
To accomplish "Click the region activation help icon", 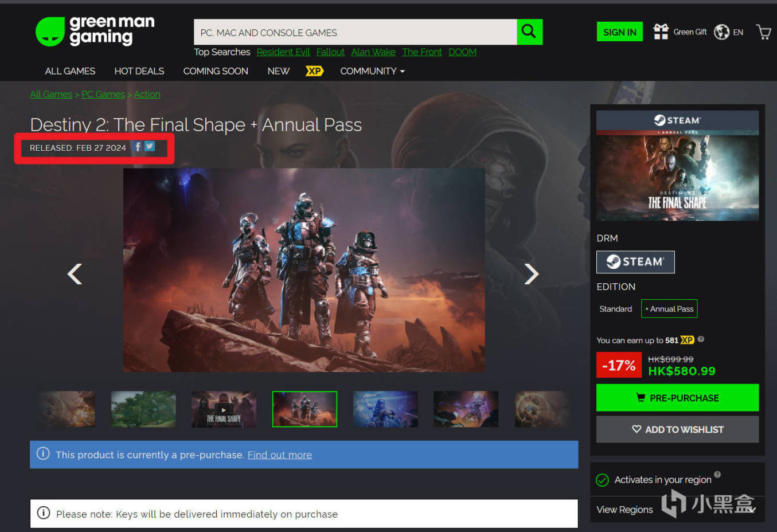I will click(x=717, y=475).
